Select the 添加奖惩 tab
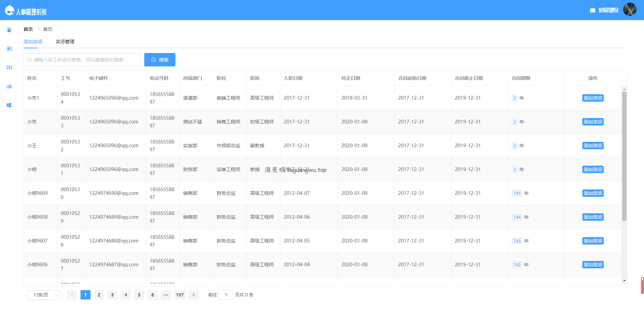This screenshot has height=325, width=644. (x=32, y=41)
